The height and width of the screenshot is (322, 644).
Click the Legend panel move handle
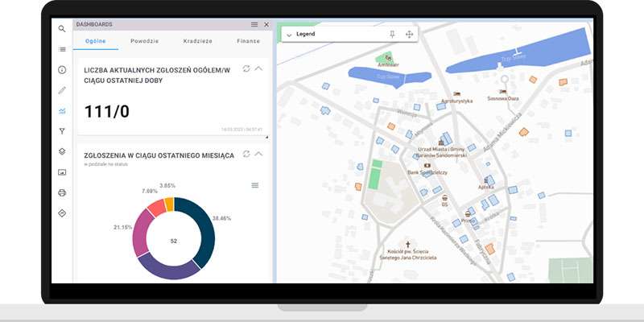409,35
